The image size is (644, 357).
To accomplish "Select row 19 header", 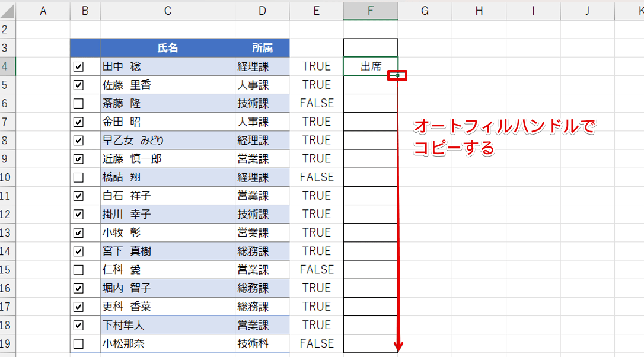I will point(7,344).
